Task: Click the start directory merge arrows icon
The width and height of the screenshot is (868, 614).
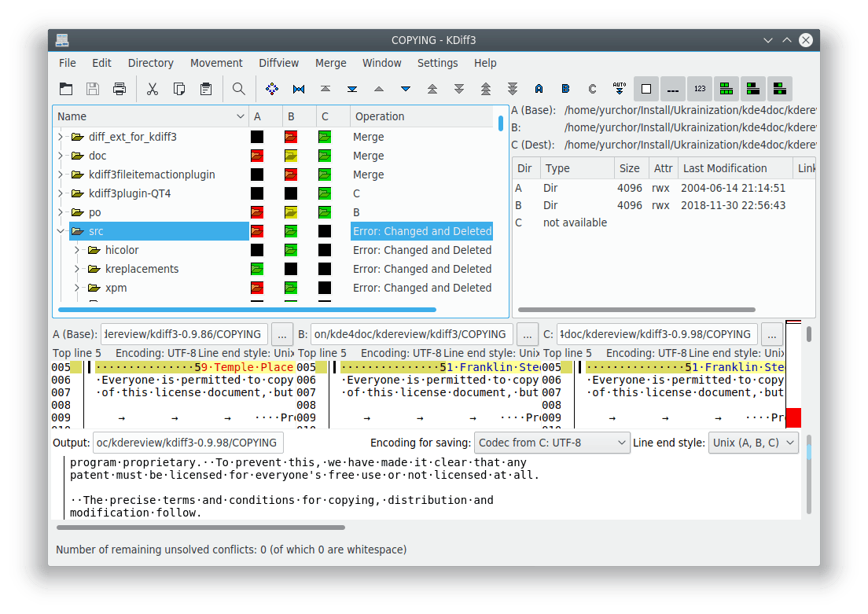Action: pyautogui.click(x=272, y=89)
